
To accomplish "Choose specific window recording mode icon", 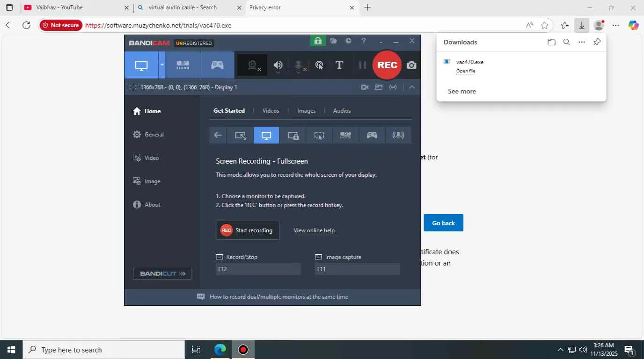I will pyautogui.click(x=293, y=135).
